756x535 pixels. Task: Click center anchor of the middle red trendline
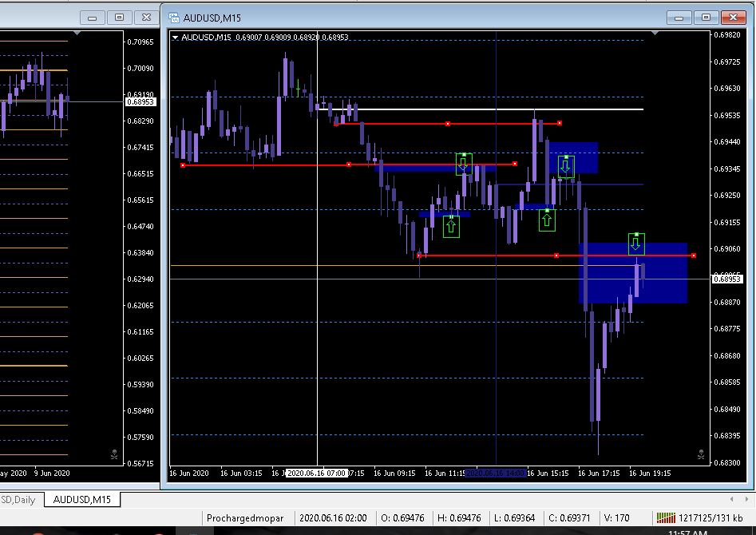tap(349, 165)
